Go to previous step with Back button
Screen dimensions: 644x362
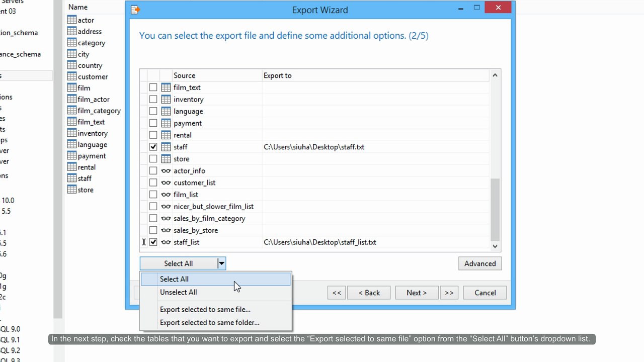click(369, 293)
